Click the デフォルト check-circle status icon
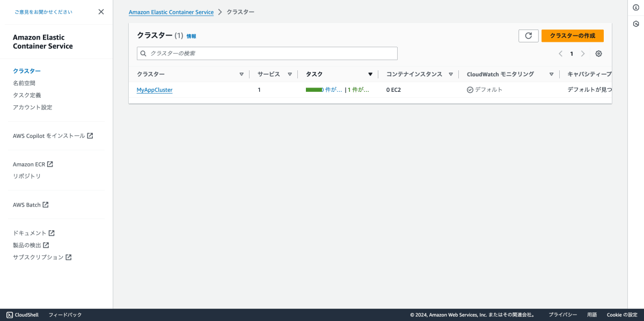 [470, 90]
